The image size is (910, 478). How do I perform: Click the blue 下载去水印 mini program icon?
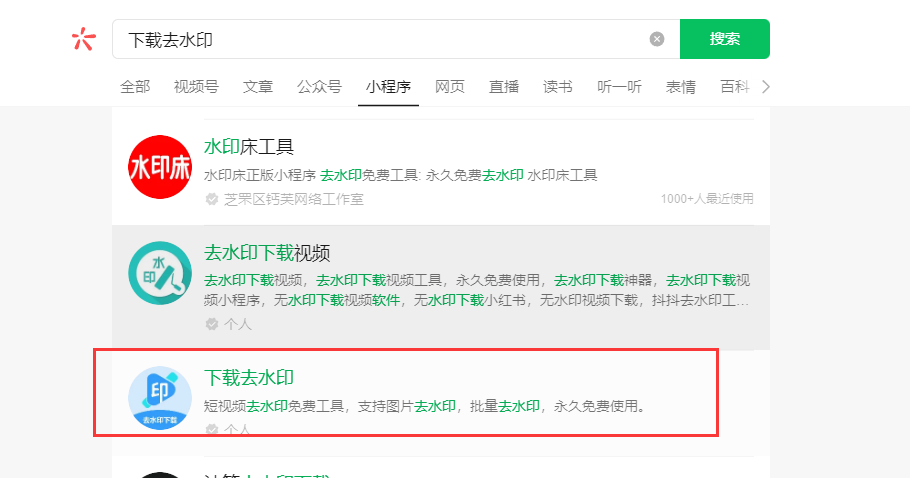(160, 398)
